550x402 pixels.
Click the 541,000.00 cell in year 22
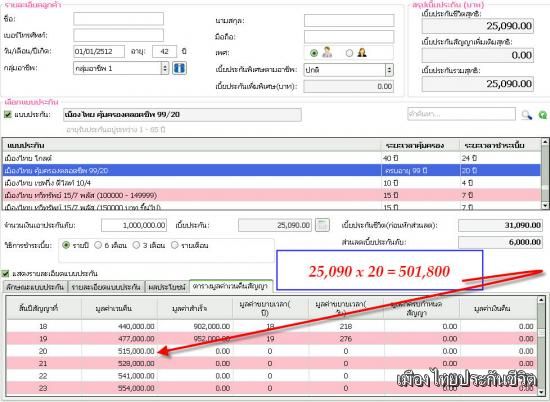point(120,376)
